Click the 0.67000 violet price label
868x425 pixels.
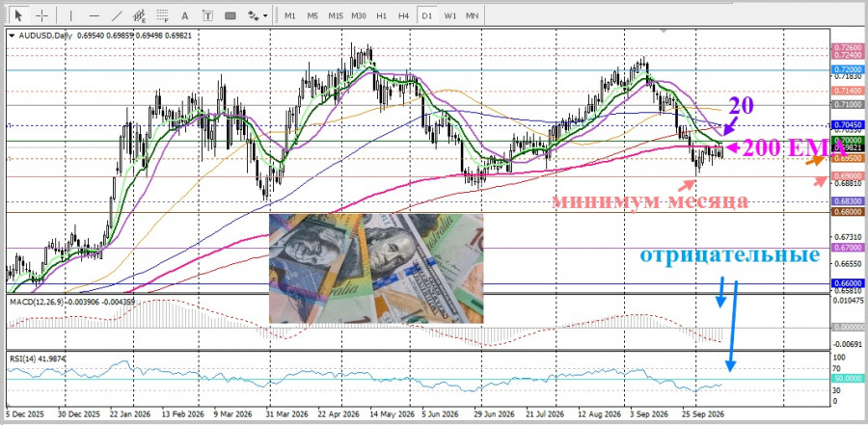[x=847, y=248]
